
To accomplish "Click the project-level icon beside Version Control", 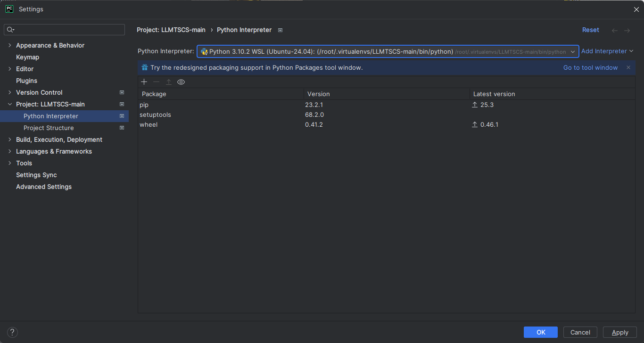I will pyautogui.click(x=122, y=92).
